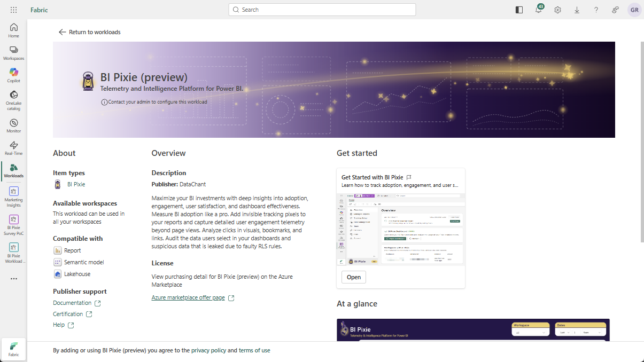Image resolution: width=644 pixels, height=362 pixels.
Task: Open Workspaces in the left navigation
Action: click(14, 53)
